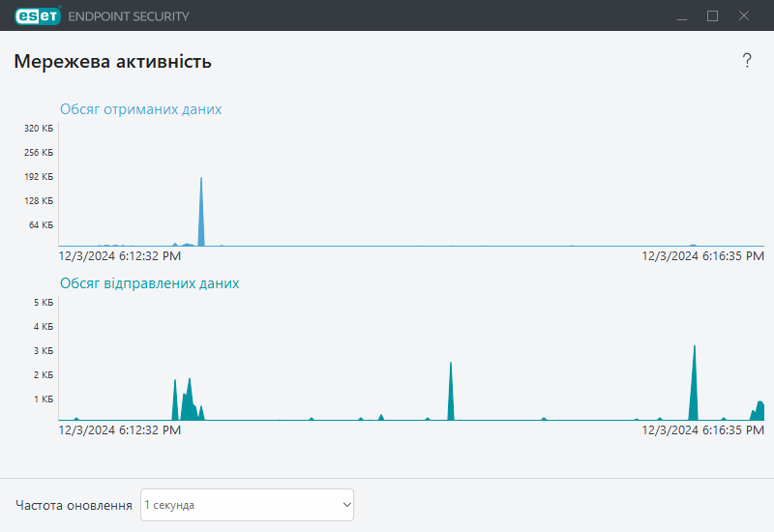Click start timestamp under the received data chart
774x532 pixels.
tap(119, 256)
